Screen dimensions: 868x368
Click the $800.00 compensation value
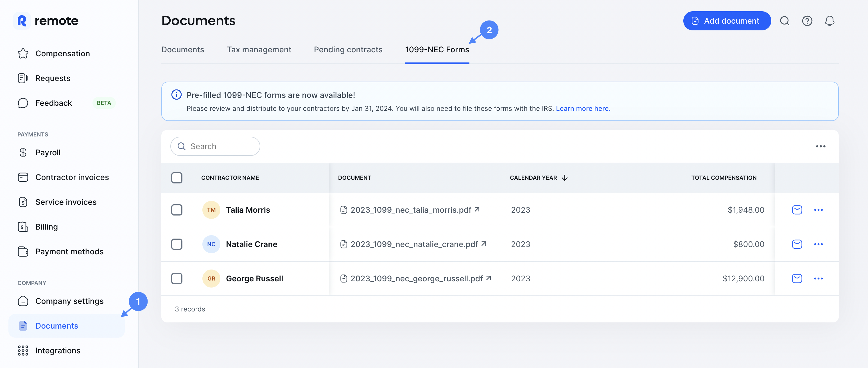(749, 244)
